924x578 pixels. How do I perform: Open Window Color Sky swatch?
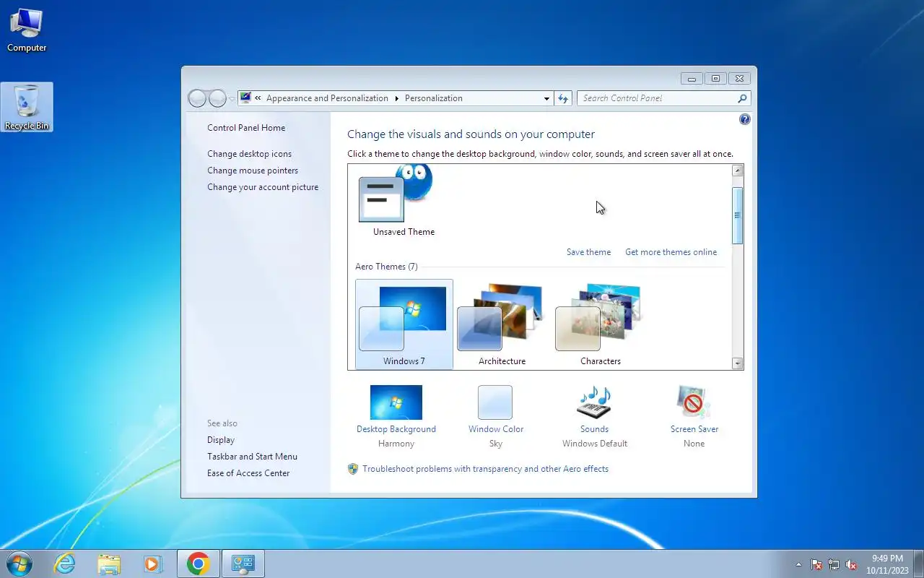coord(495,402)
